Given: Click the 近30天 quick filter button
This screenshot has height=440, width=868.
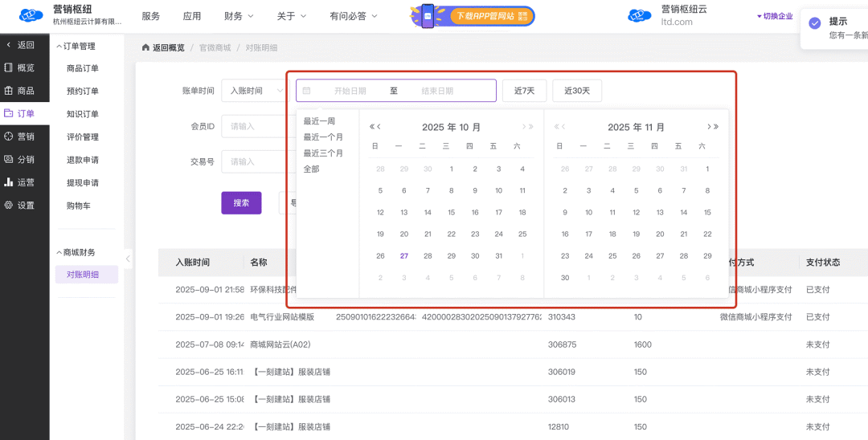Looking at the screenshot, I should tap(576, 91).
